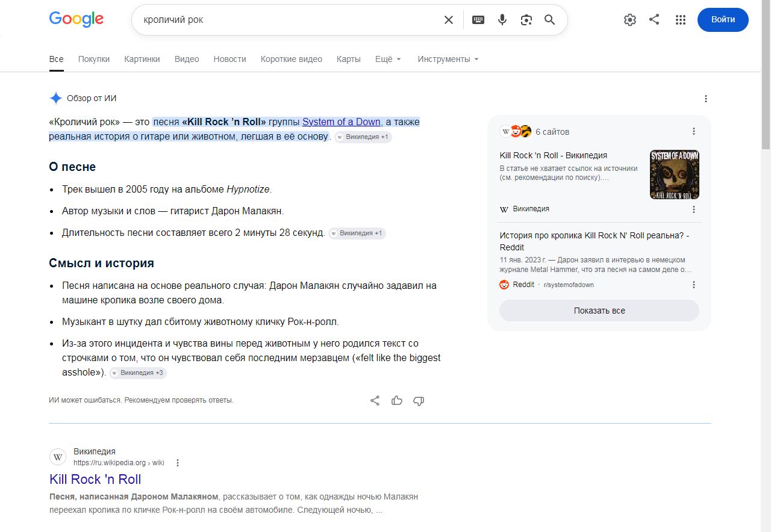This screenshot has height=532, width=771.
Task: Share the AI overview
Action: [x=375, y=401]
